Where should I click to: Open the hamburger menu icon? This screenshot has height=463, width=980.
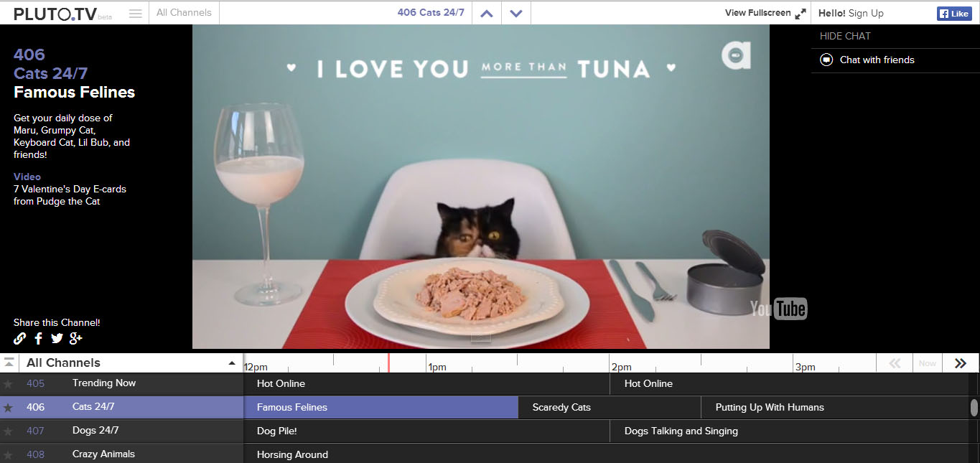point(135,13)
